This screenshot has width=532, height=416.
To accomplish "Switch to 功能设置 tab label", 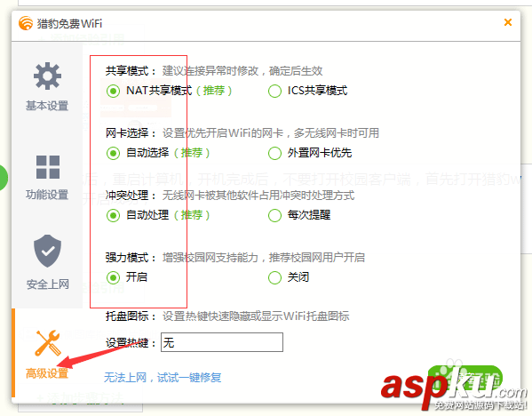I will (47, 195).
